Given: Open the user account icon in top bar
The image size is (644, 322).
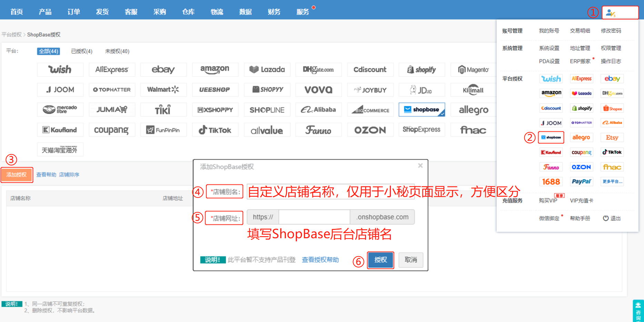Looking at the screenshot, I should point(611,13).
